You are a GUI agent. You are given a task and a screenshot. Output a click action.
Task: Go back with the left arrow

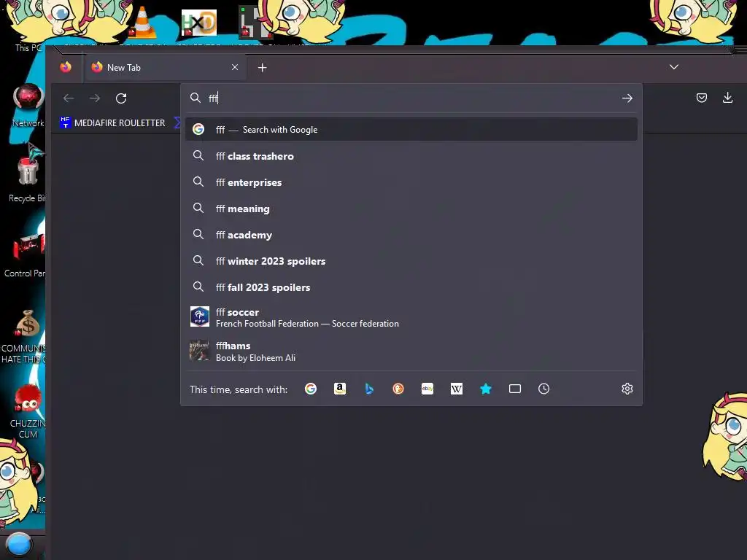69,98
